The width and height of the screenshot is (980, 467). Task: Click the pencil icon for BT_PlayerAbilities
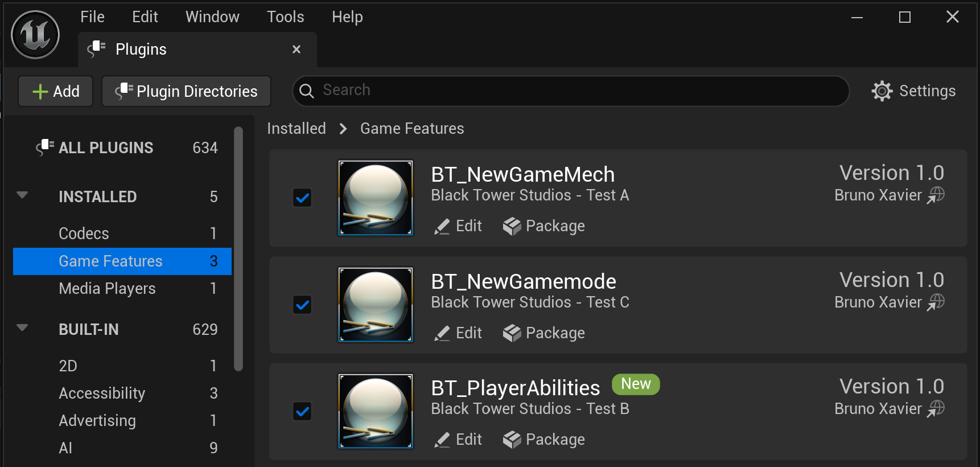tap(442, 440)
